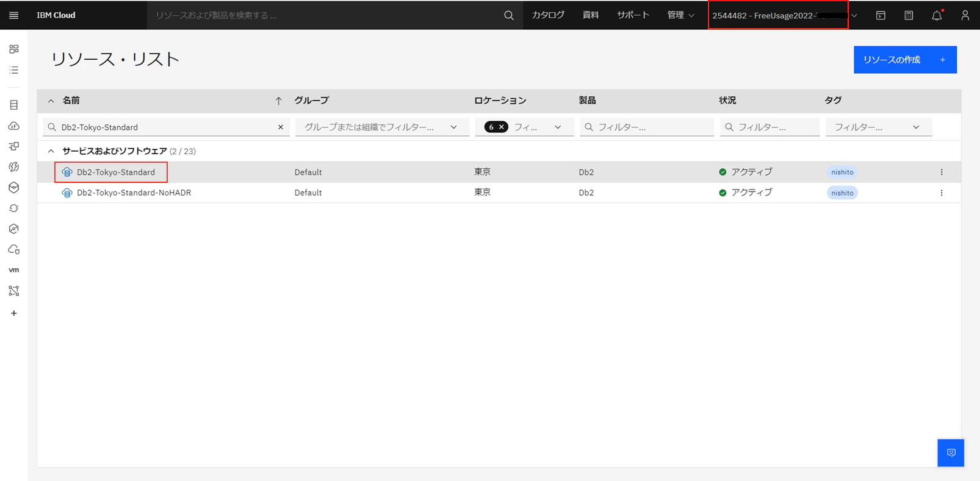This screenshot has width=980, height=481.
Task: Open the hamburger navigation menu
Action: (x=13, y=15)
